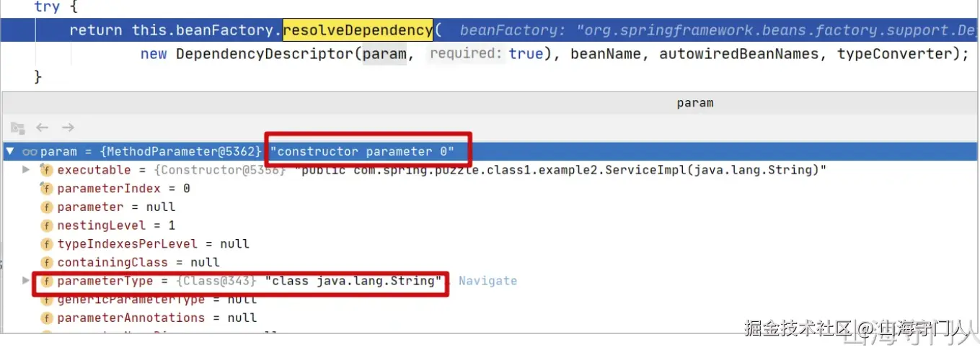The width and height of the screenshot is (980, 350).
Task: Select the parameterAnnotations = null row
Action: point(490,318)
